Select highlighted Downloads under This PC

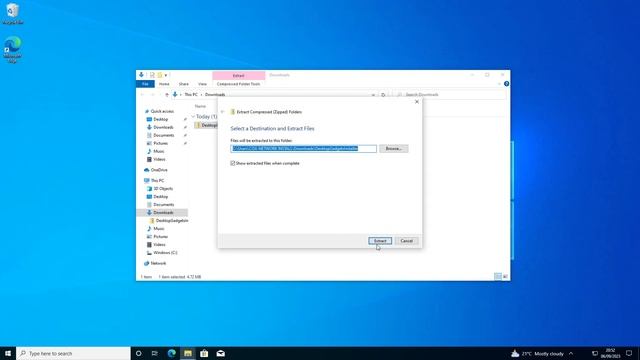163,213
